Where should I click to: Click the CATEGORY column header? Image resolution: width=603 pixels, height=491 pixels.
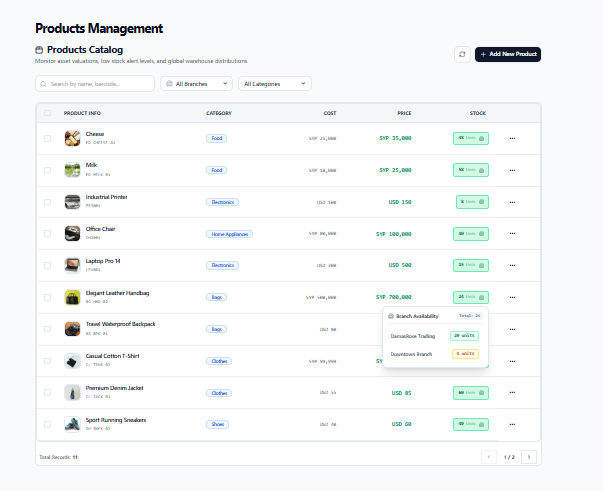pos(219,113)
